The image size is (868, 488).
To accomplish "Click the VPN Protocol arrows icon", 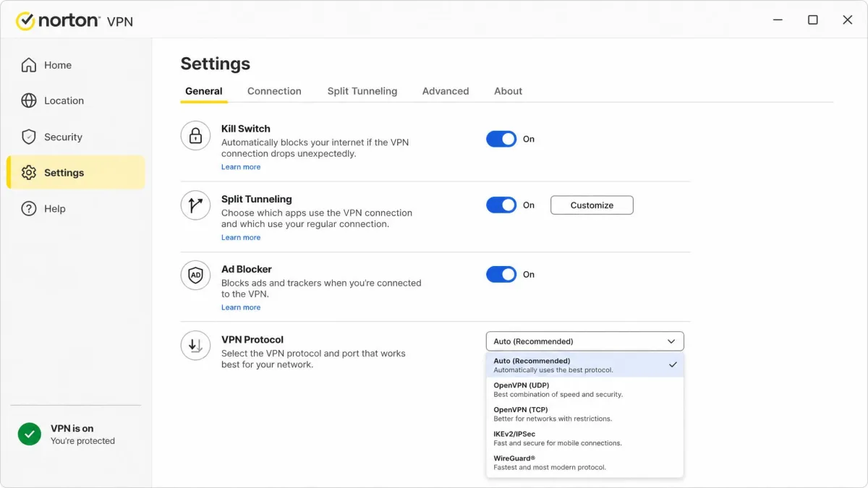I will point(195,346).
